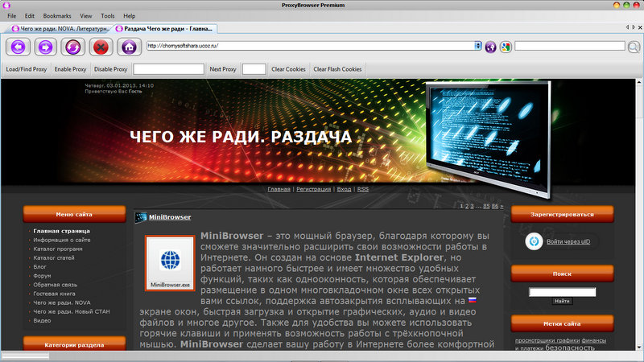Open Информация о сайте menu item

click(x=62, y=240)
